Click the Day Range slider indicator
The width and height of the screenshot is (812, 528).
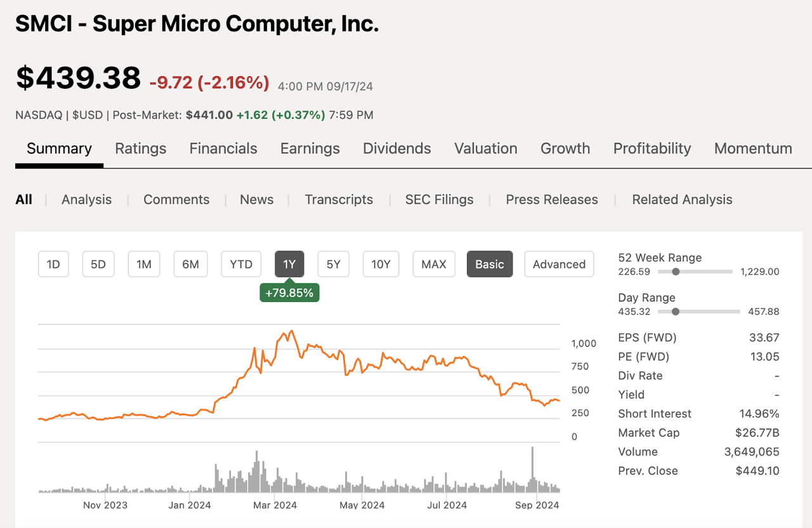[676, 312]
